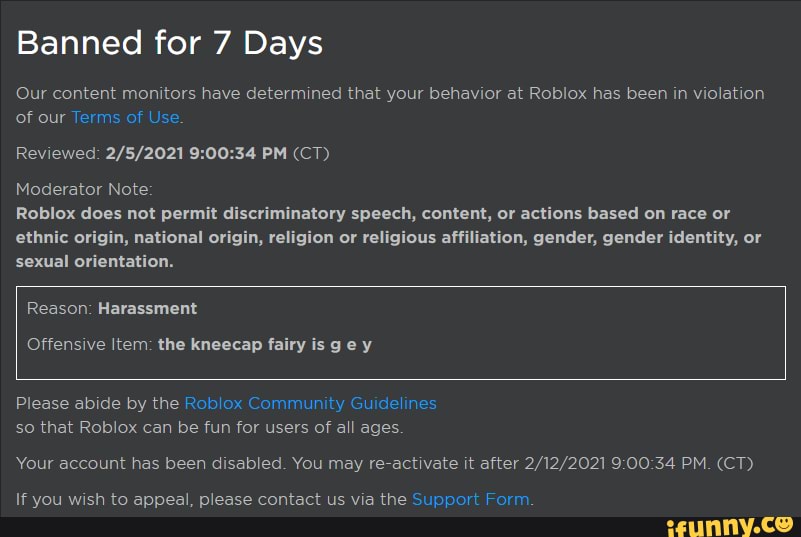801x537 pixels.
Task: Click the "Banned for 7 Days" heading
Action: (169, 43)
